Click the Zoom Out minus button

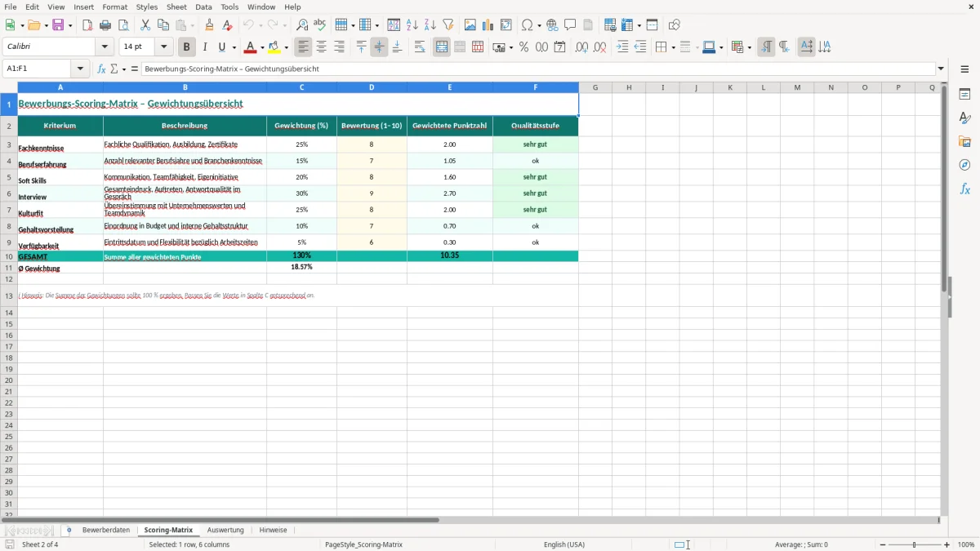click(x=883, y=544)
